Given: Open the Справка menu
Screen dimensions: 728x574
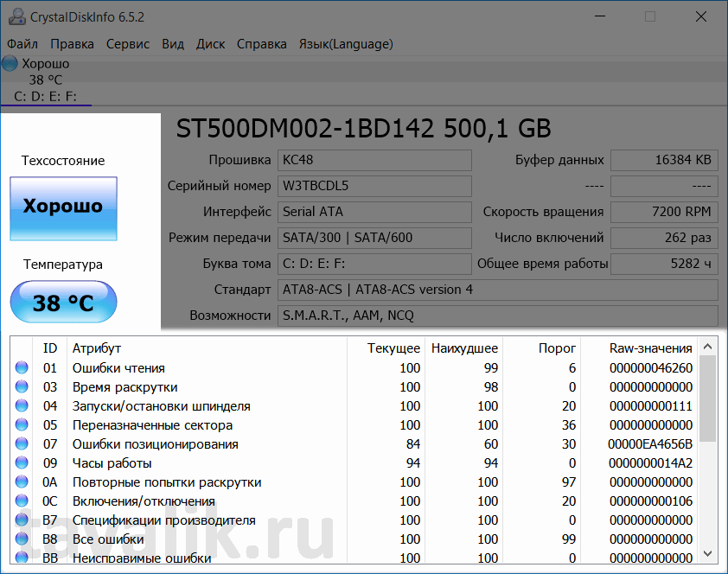Looking at the screenshot, I should pos(262,44).
